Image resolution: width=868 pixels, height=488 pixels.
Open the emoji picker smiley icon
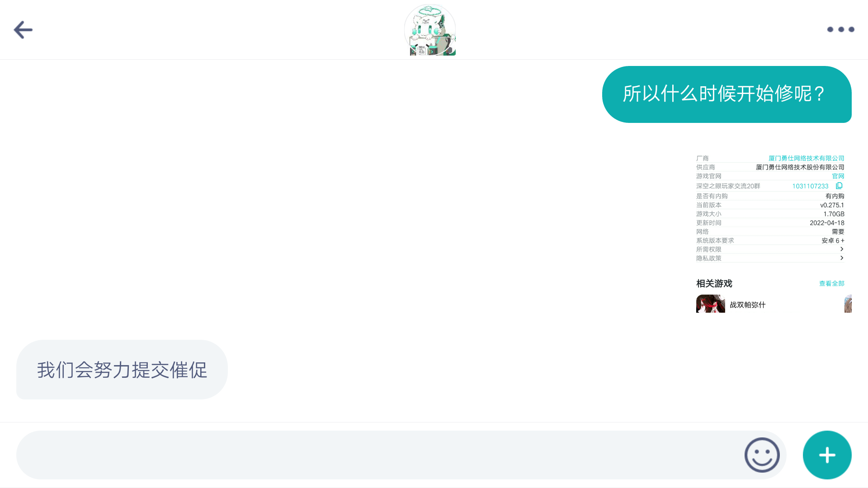pyautogui.click(x=762, y=455)
